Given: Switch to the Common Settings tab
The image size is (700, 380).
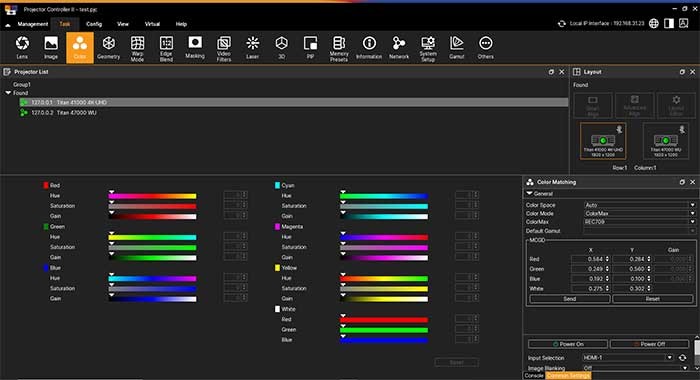Looking at the screenshot, I should (x=568, y=376).
